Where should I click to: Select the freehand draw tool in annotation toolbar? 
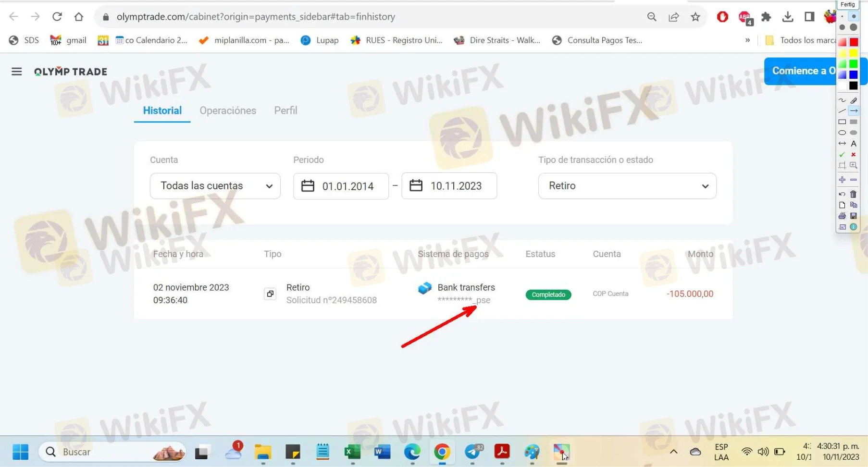(842, 100)
